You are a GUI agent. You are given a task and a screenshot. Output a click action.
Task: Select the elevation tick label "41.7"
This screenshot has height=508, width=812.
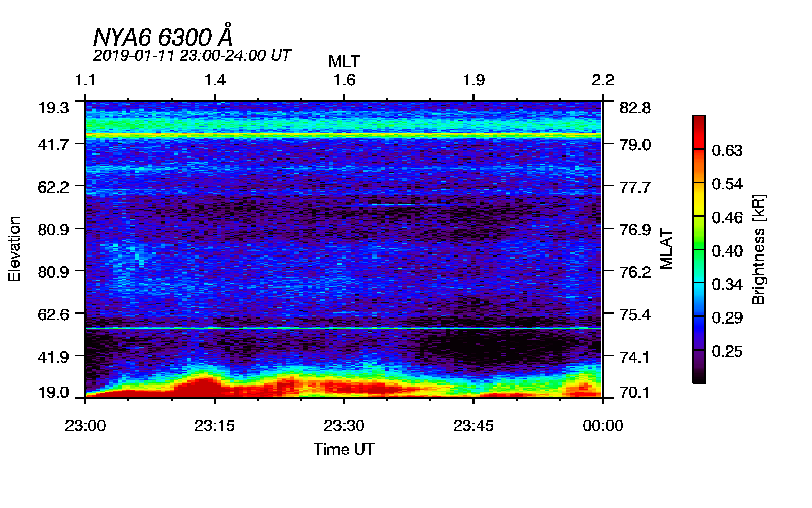[54, 145]
